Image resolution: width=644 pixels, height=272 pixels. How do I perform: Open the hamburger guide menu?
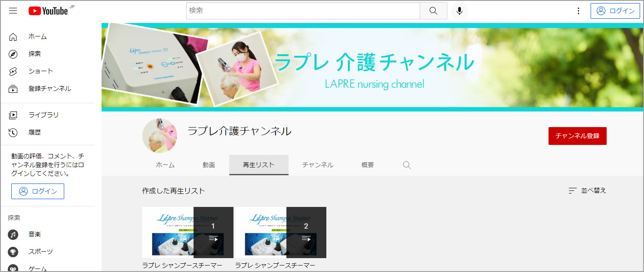pos(13,11)
